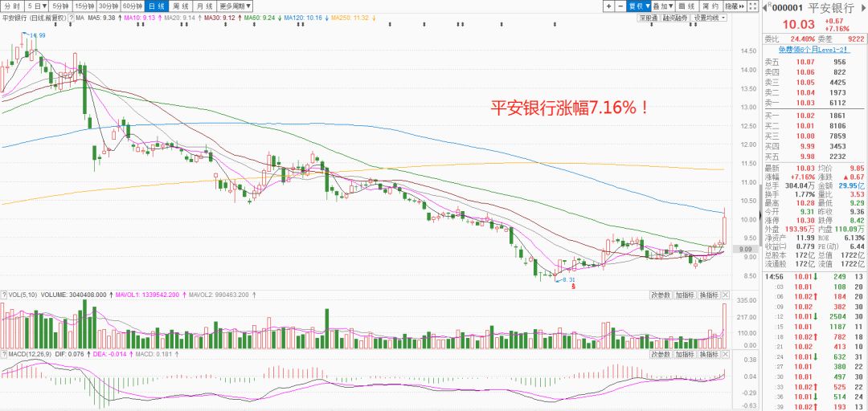This screenshot has width=868, height=411.
Task: Click the 卖五 10.07 order row
Action: [x=813, y=62]
